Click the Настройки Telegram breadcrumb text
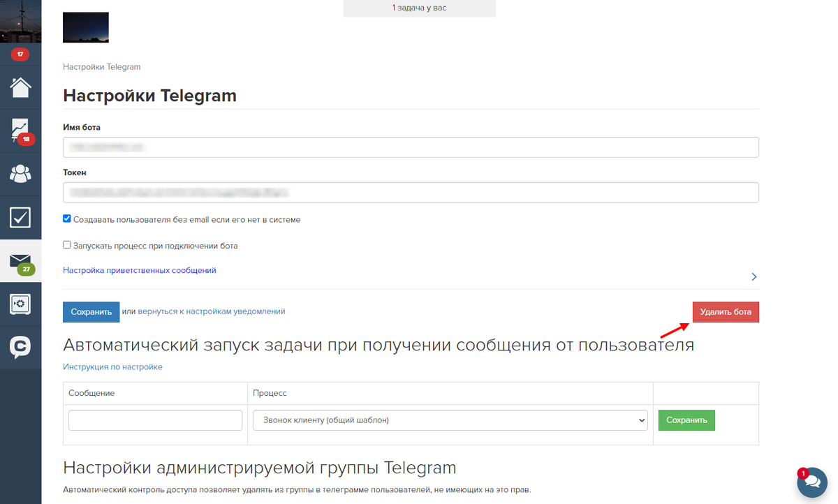The image size is (838, 504). (102, 67)
